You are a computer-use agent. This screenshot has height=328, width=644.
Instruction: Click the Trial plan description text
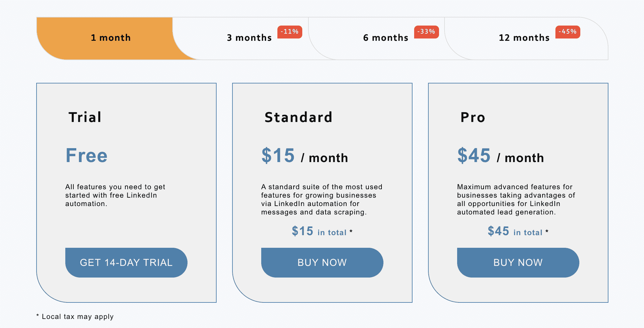pyautogui.click(x=115, y=195)
